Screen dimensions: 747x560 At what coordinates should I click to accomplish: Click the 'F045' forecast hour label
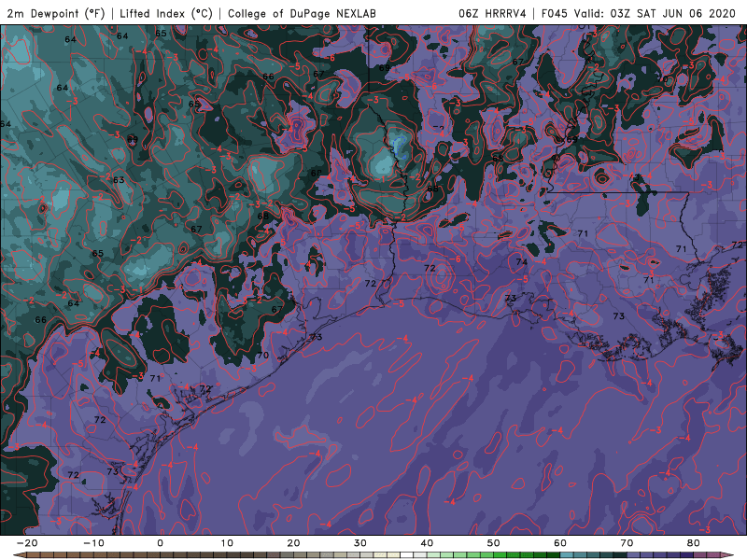coord(555,13)
